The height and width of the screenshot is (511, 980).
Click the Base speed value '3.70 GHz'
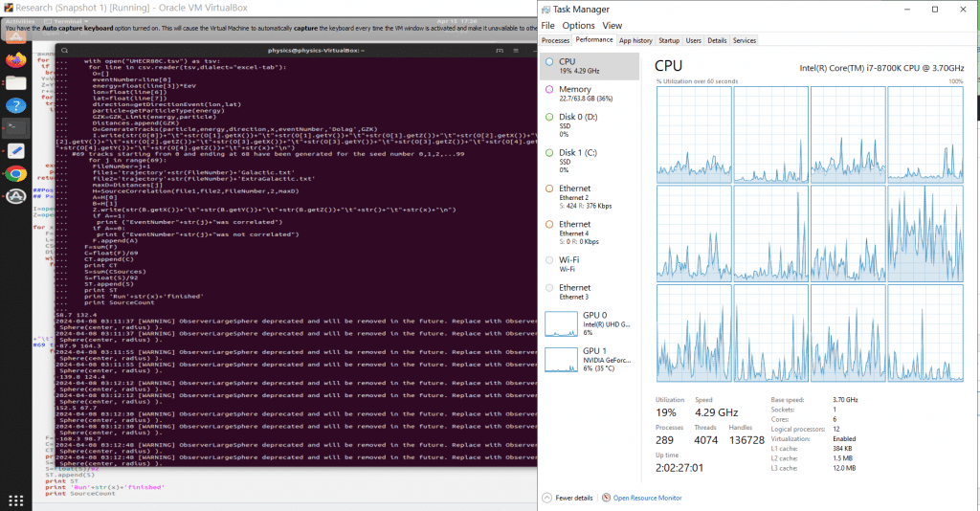click(x=846, y=400)
